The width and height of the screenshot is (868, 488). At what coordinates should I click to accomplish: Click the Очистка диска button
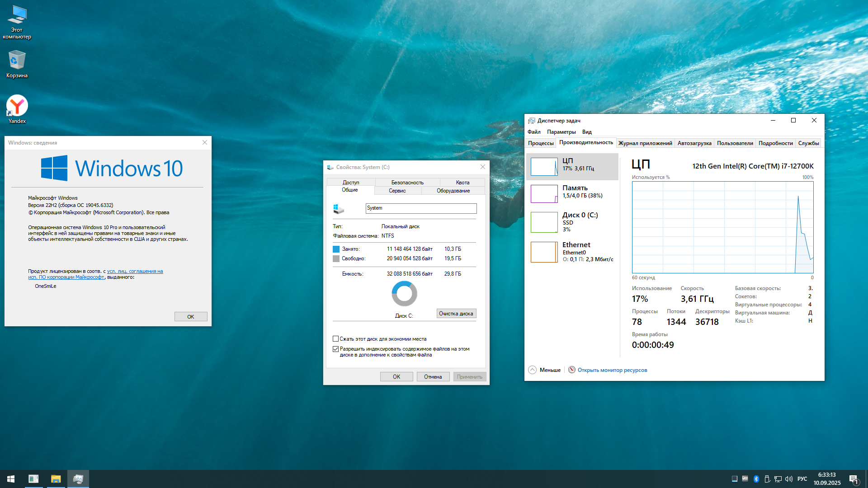point(456,314)
